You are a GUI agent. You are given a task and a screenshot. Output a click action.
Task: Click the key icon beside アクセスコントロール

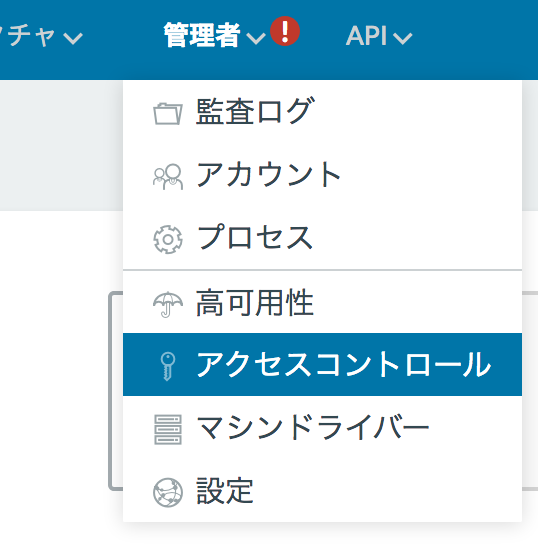click(x=168, y=366)
